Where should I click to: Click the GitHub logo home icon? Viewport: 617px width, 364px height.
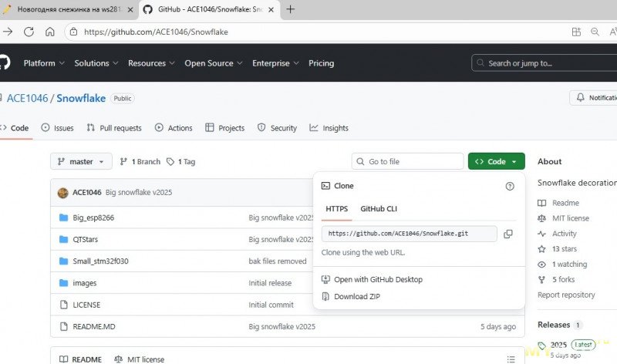point(4,63)
